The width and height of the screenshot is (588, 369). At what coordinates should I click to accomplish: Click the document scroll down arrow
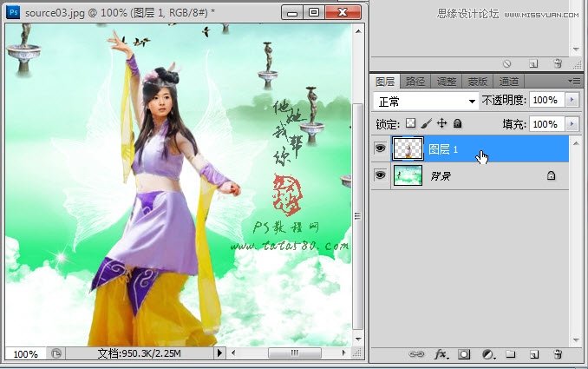358,339
